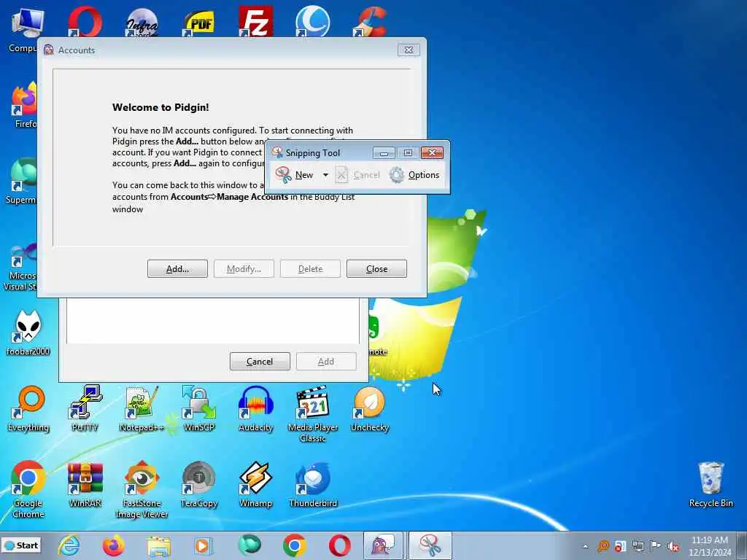
Task: Open the blue crescent app desktop shortcut
Action: (312, 21)
